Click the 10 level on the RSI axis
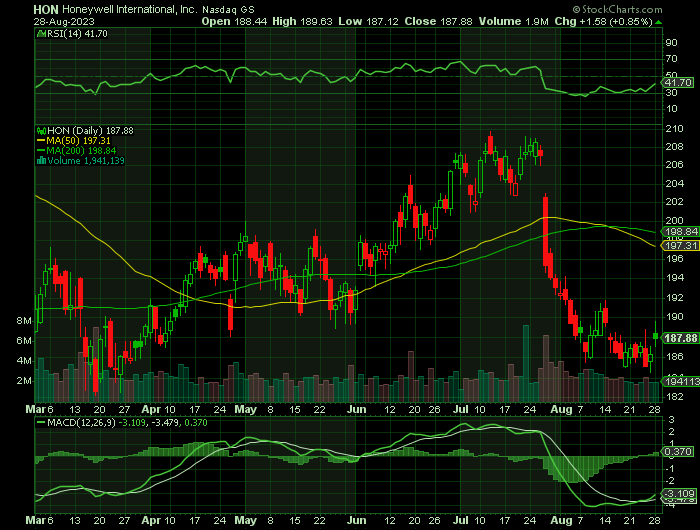700x530 pixels. tap(671, 109)
